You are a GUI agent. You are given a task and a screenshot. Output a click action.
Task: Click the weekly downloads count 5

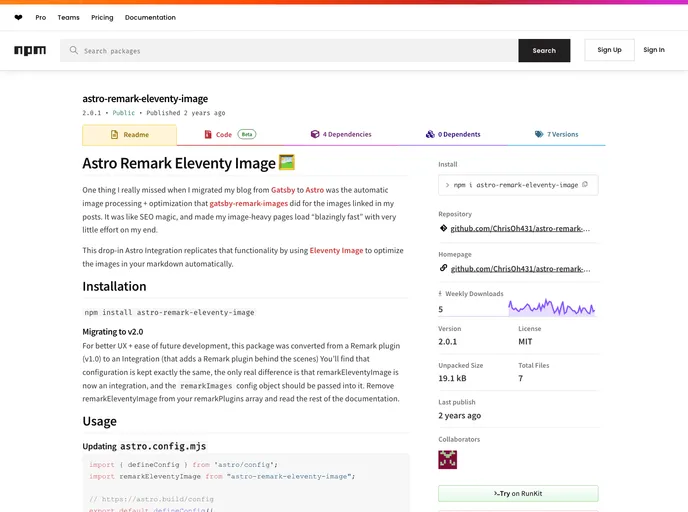441,309
